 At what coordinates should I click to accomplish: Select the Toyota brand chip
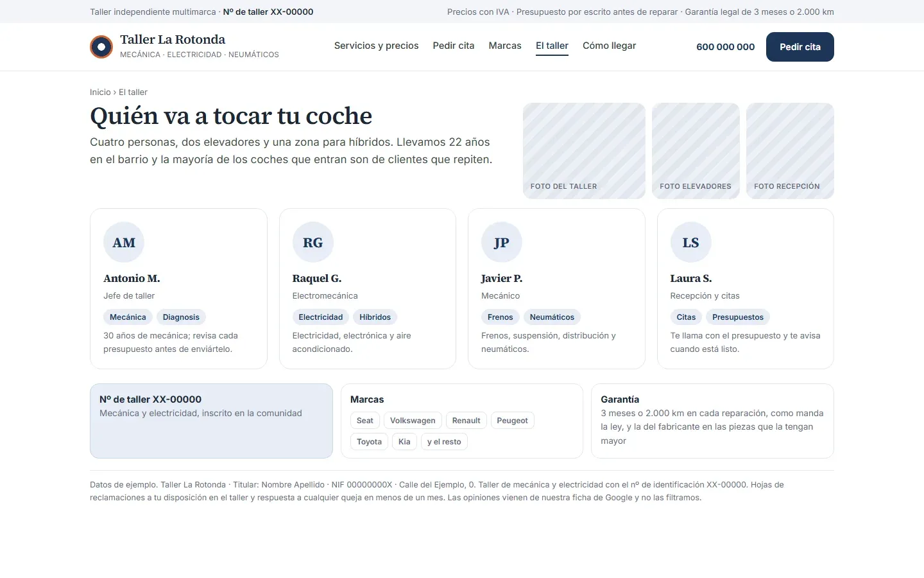pos(370,442)
